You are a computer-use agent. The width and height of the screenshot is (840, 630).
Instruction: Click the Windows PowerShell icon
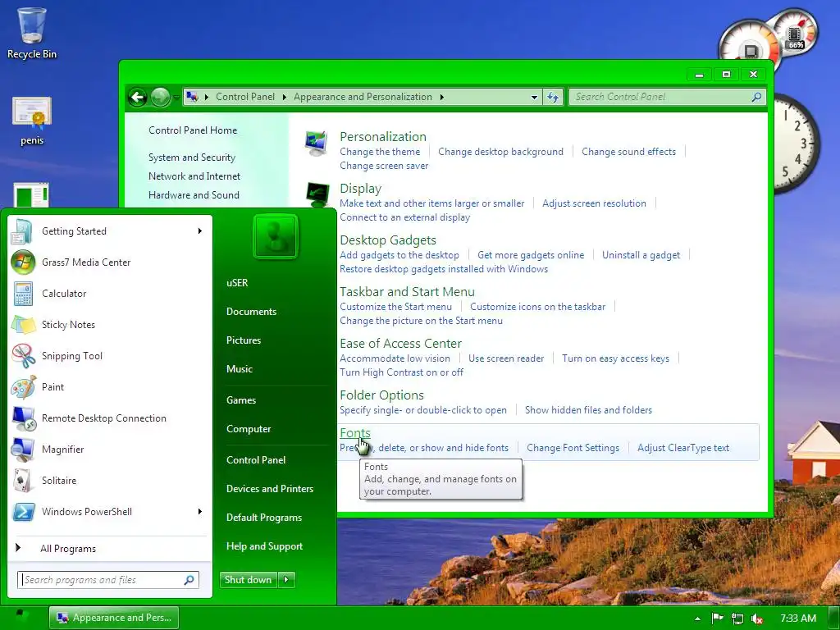click(24, 512)
